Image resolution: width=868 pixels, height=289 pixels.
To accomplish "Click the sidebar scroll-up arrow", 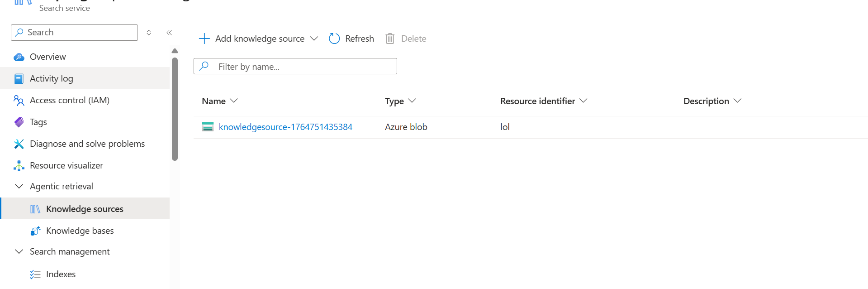I will point(175,51).
